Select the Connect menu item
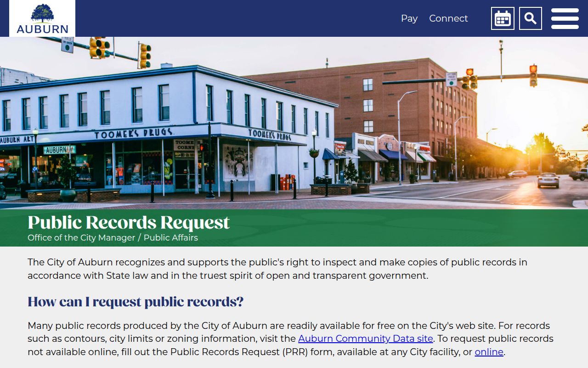Viewport: 588px width, 368px height. [448, 18]
